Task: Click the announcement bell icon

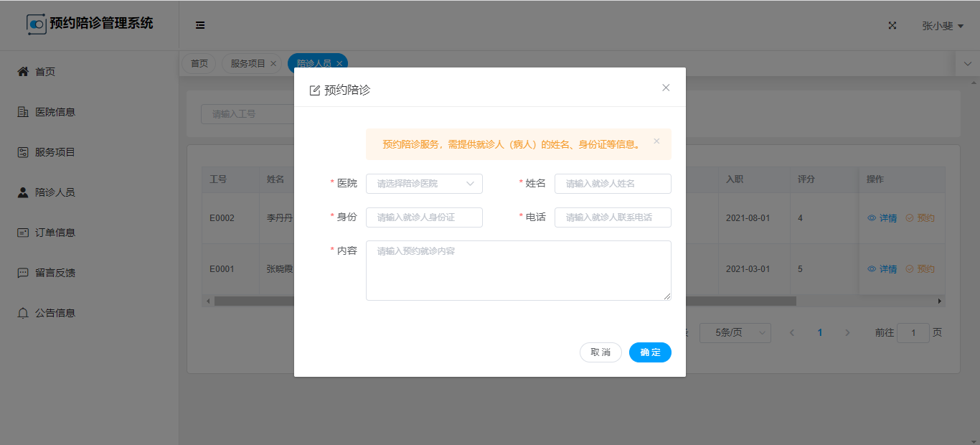Action: click(23, 313)
